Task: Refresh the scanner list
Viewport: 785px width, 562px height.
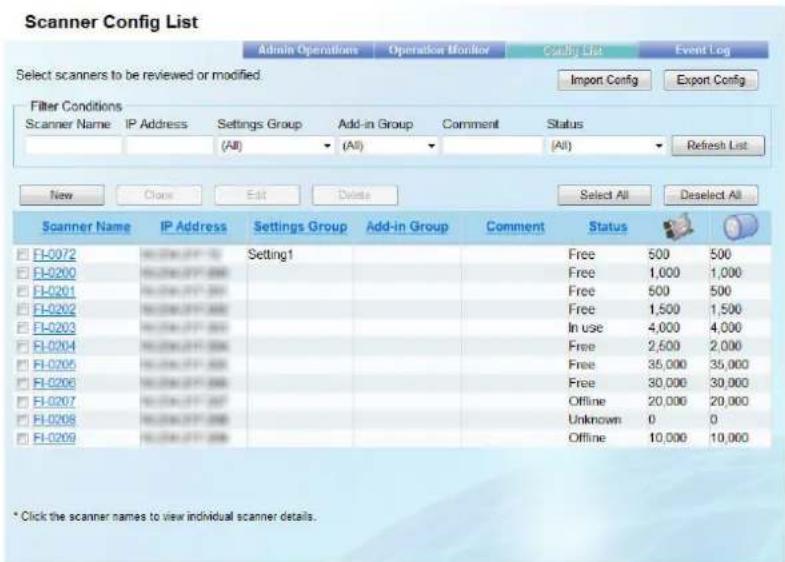Action: click(x=718, y=146)
